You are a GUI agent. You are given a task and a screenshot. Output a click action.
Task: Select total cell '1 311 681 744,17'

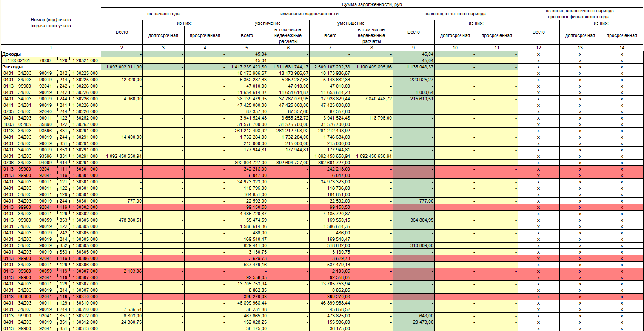pos(288,67)
